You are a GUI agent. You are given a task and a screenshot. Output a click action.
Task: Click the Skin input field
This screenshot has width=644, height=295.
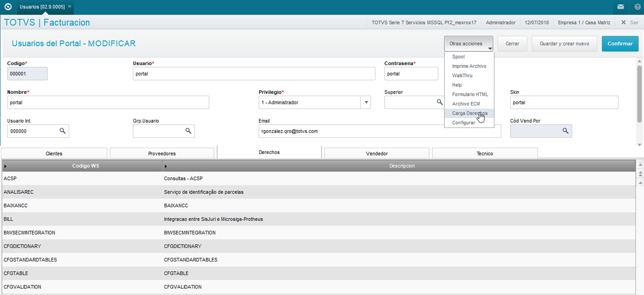(564, 102)
